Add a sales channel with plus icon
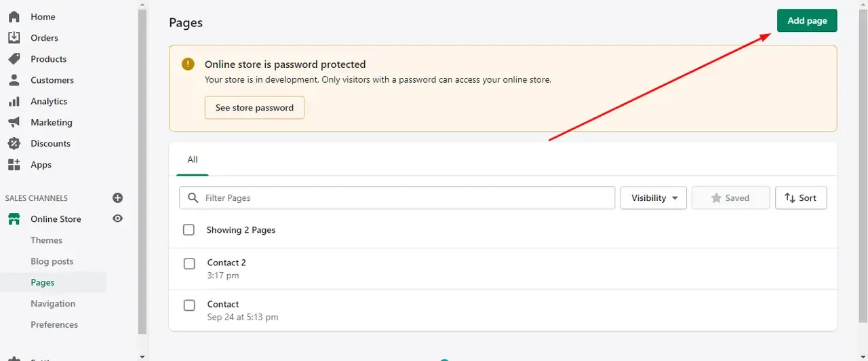 [x=117, y=197]
